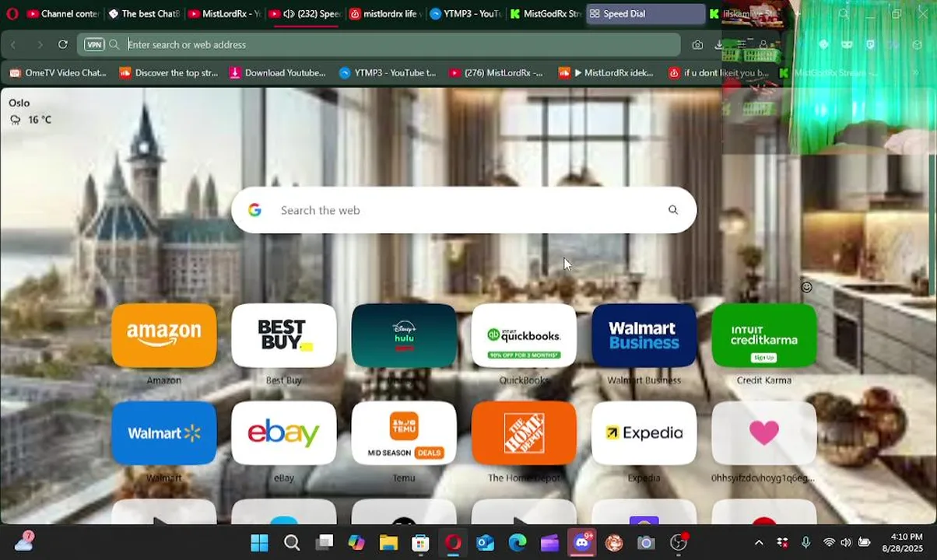Open the if u dont like it bookmark

click(x=718, y=72)
